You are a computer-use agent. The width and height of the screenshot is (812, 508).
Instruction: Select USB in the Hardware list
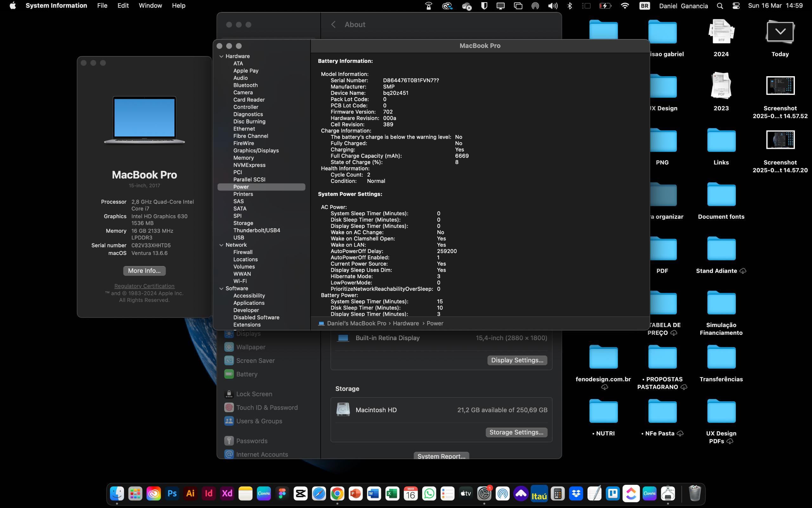coord(239,237)
